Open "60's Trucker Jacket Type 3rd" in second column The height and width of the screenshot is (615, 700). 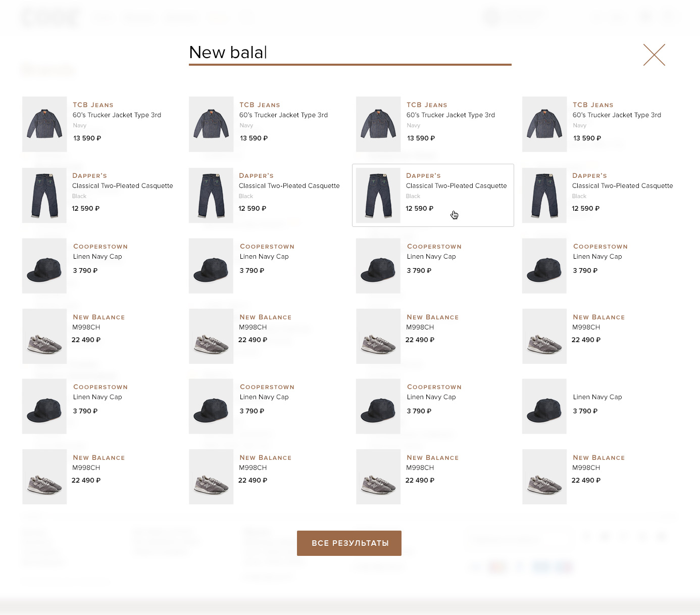click(283, 115)
